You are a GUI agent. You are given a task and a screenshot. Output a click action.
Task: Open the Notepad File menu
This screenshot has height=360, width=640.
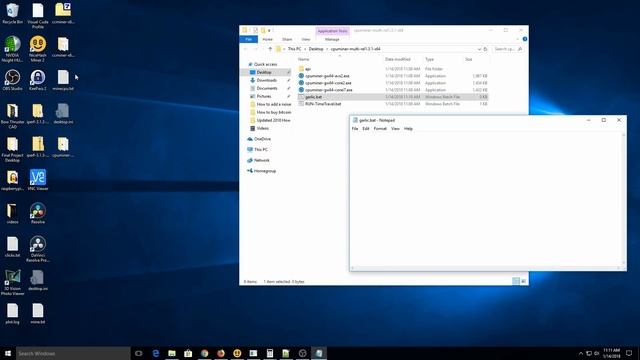point(355,129)
